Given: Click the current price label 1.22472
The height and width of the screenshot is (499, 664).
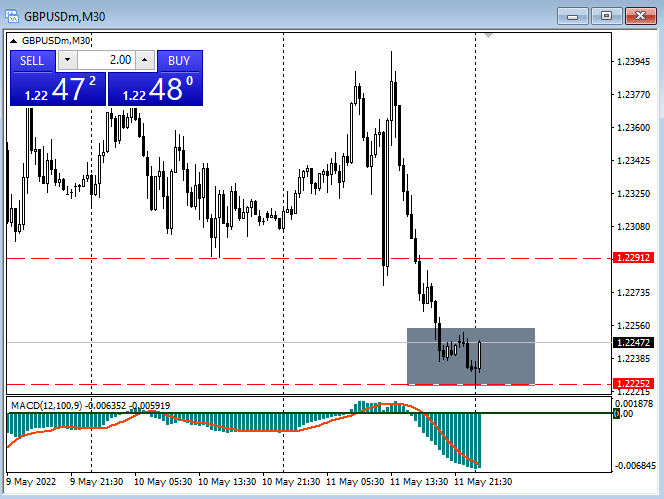Looking at the screenshot, I should pyautogui.click(x=633, y=342).
